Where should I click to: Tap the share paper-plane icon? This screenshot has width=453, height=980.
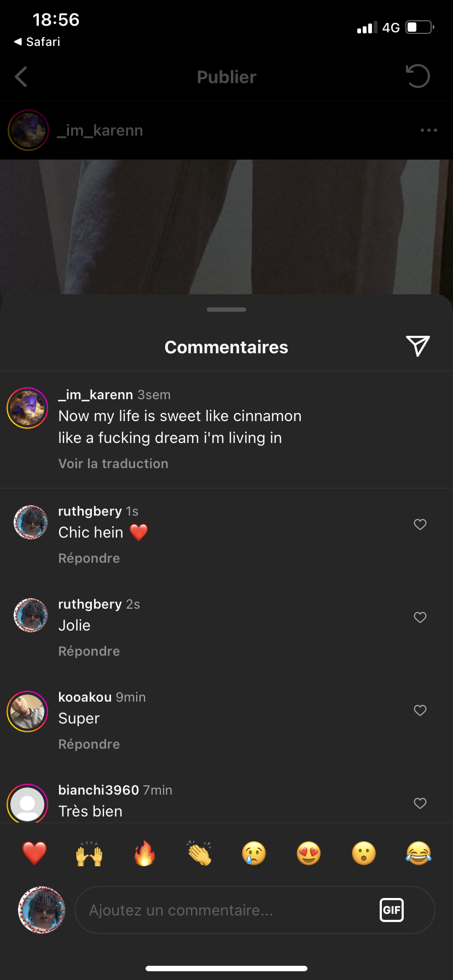pos(418,346)
